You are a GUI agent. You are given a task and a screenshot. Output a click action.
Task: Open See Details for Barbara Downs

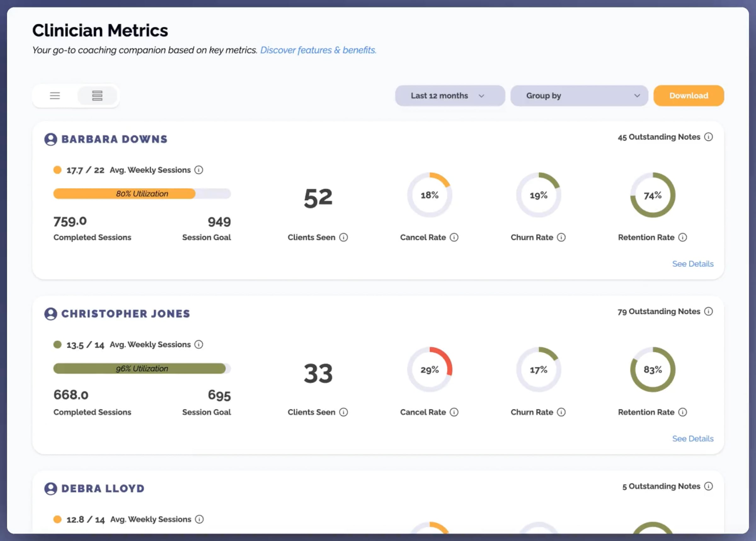tap(693, 264)
